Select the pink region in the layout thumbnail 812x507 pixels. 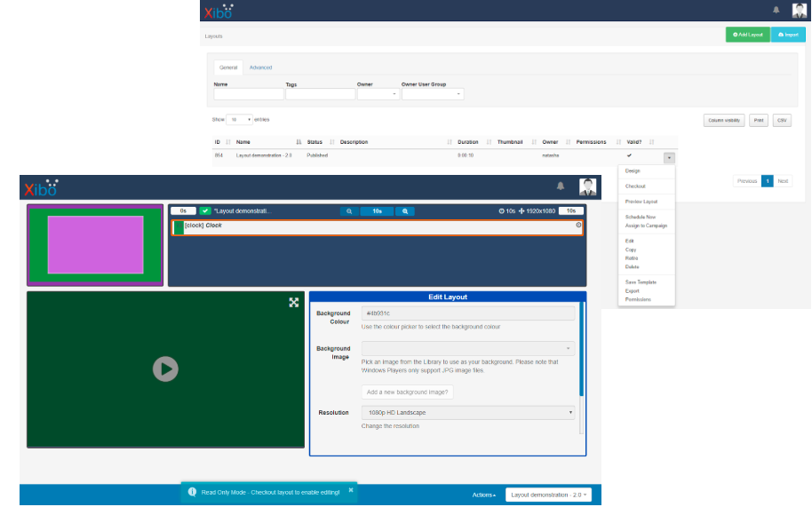pos(95,245)
